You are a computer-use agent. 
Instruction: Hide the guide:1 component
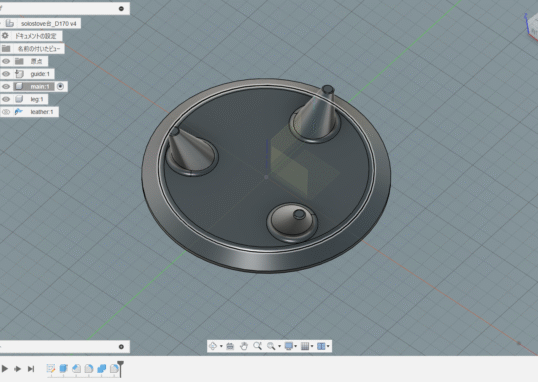tap(6, 74)
